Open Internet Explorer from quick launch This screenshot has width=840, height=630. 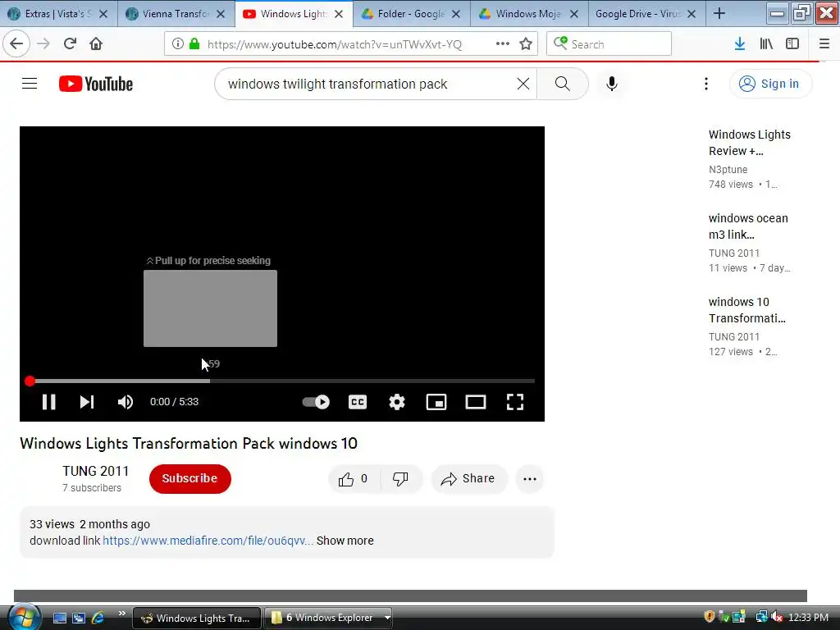pyautogui.click(x=98, y=618)
